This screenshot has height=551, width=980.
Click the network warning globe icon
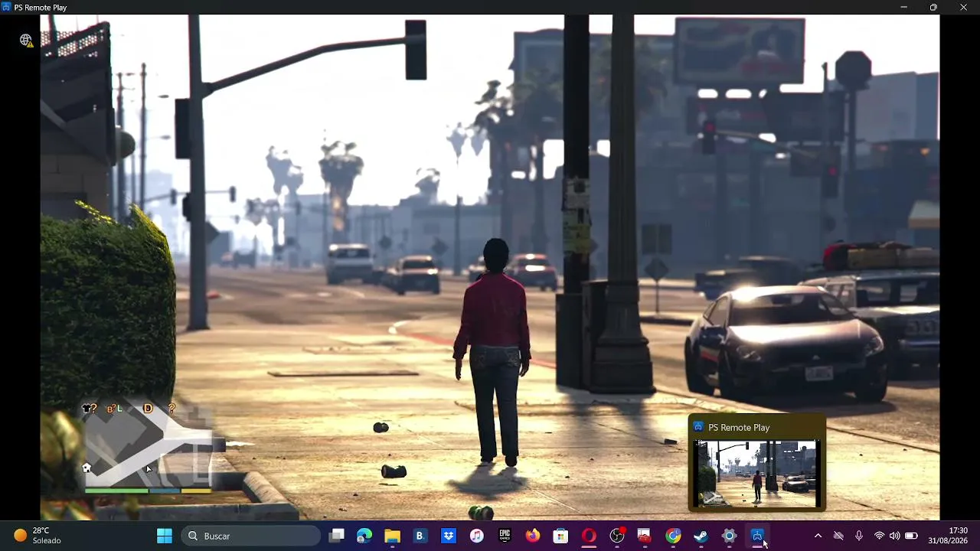pyautogui.click(x=26, y=40)
